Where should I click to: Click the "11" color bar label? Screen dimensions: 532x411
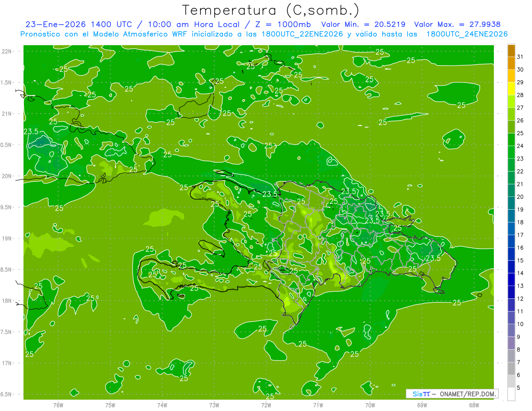pos(520,311)
